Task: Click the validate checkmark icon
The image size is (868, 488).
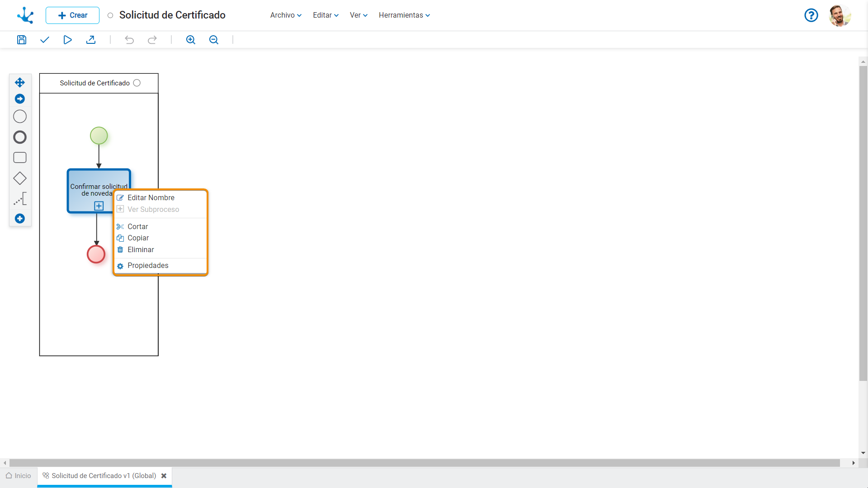Action: click(x=44, y=40)
